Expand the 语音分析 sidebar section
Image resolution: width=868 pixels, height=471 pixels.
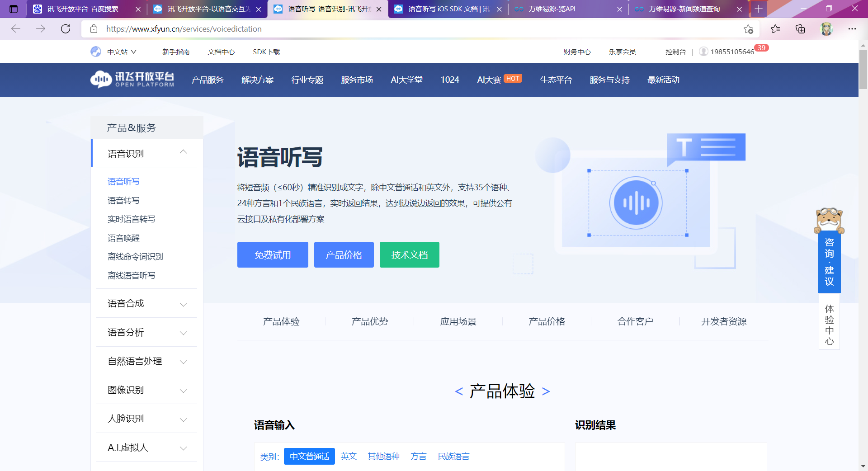pyautogui.click(x=183, y=333)
